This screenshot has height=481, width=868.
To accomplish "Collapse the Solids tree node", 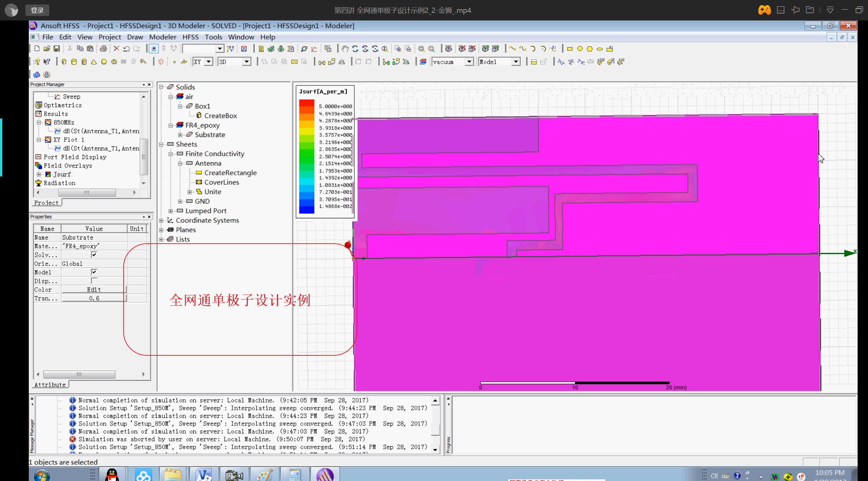I will 161,87.
